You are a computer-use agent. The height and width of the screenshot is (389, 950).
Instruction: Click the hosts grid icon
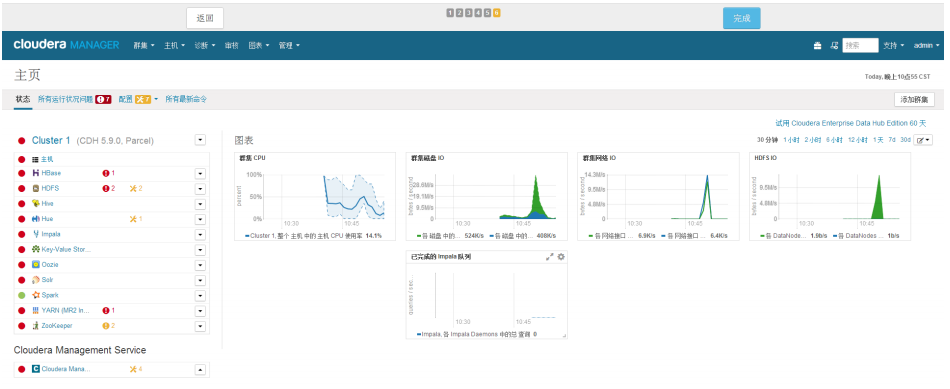[36, 159]
